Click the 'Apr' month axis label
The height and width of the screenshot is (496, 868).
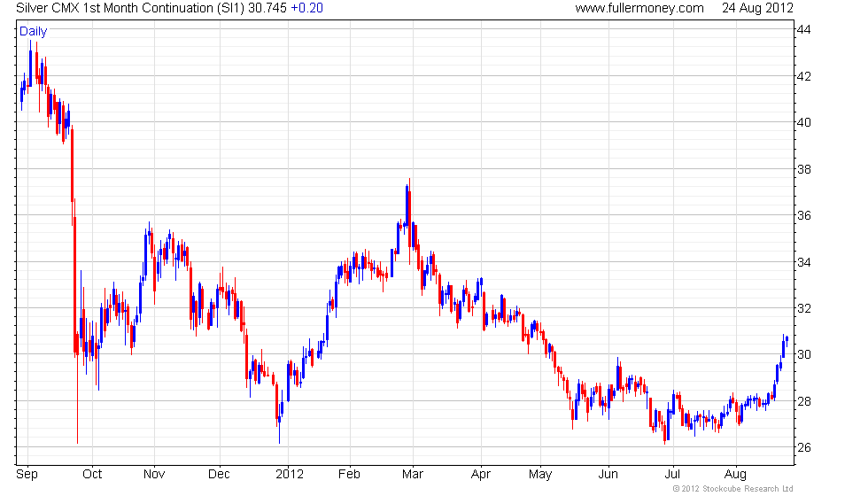tap(480, 475)
